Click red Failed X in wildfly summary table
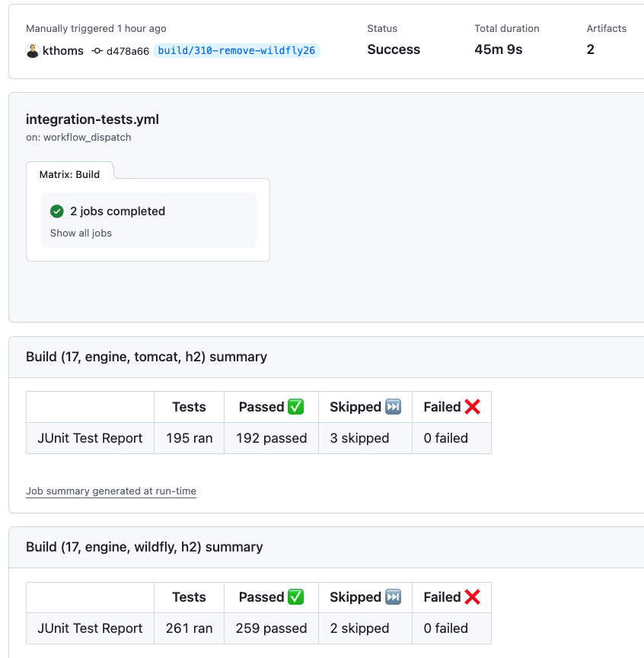 (x=472, y=597)
